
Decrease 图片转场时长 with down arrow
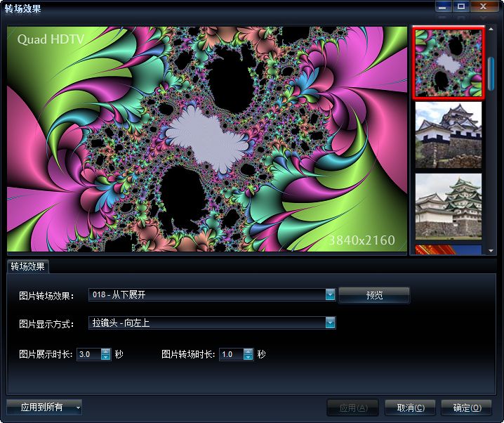click(x=248, y=357)
